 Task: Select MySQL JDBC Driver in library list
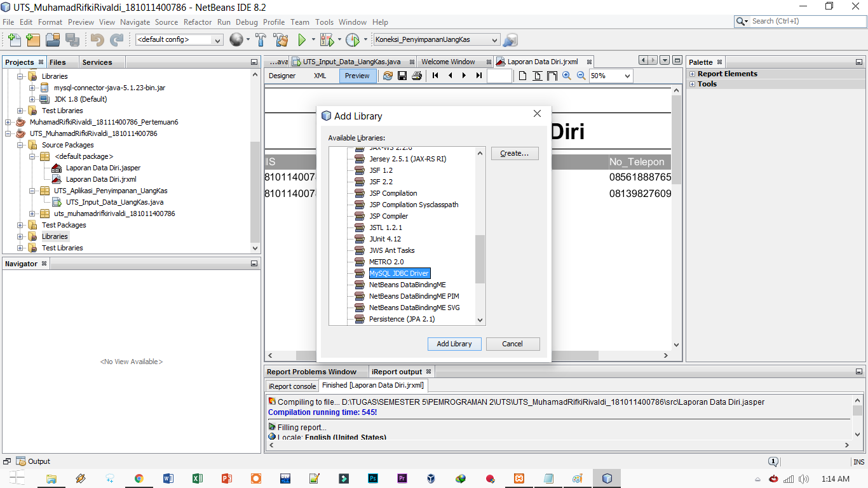point(399,273)
